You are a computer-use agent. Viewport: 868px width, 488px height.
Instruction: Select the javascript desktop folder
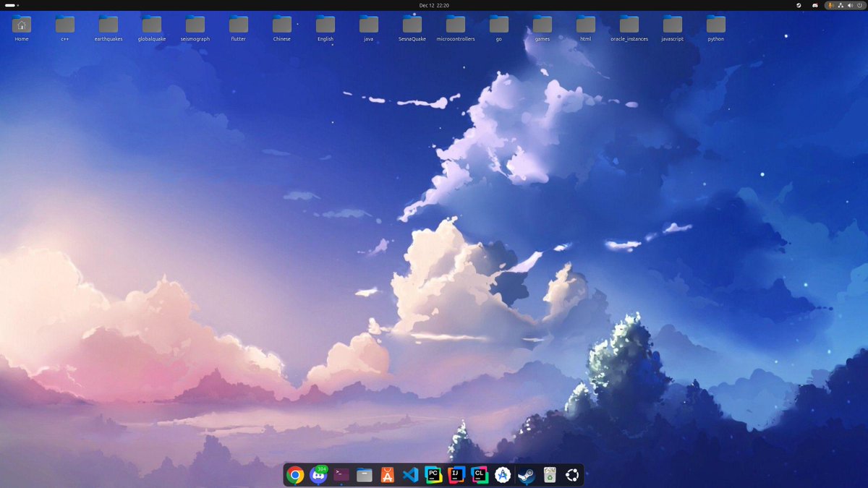pos(673,27)
